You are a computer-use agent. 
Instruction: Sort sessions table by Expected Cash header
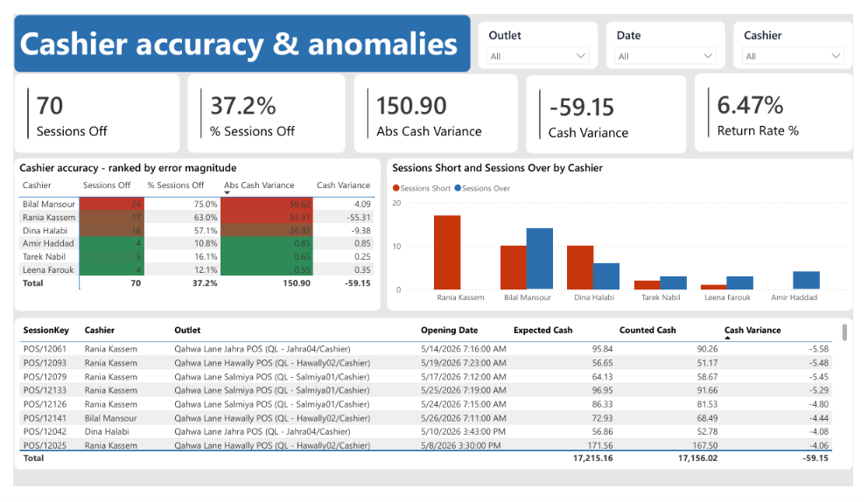coord(542,330)
